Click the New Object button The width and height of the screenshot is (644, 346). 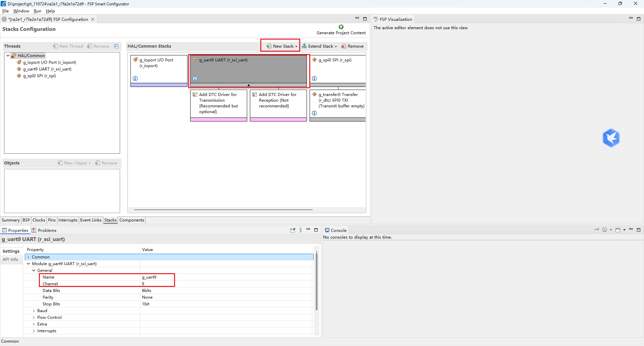point(74,163)
